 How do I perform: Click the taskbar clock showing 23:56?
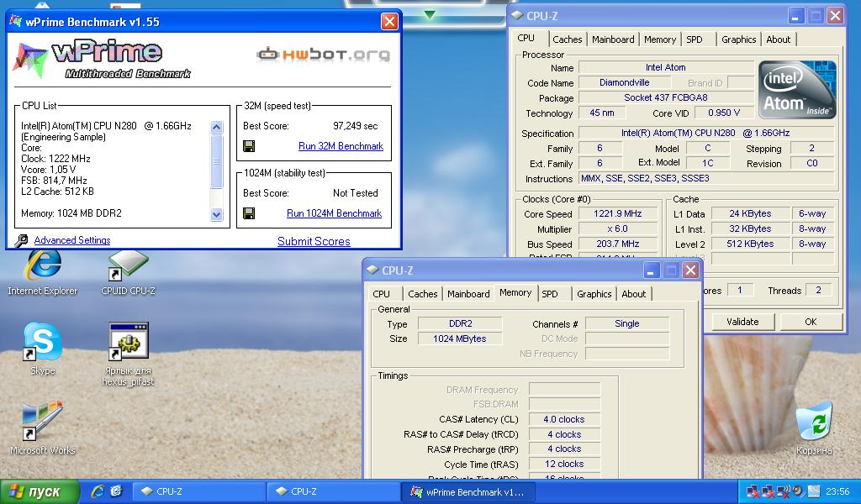[837, 491]
